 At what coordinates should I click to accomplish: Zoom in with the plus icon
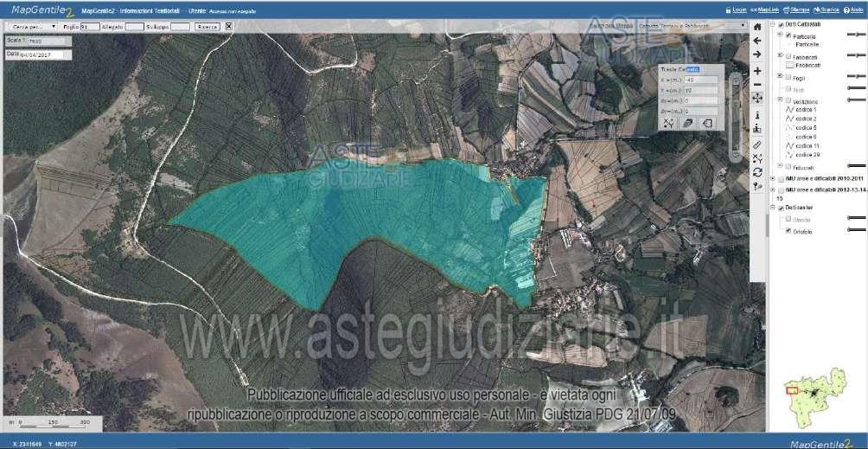[x=757, y=70]
